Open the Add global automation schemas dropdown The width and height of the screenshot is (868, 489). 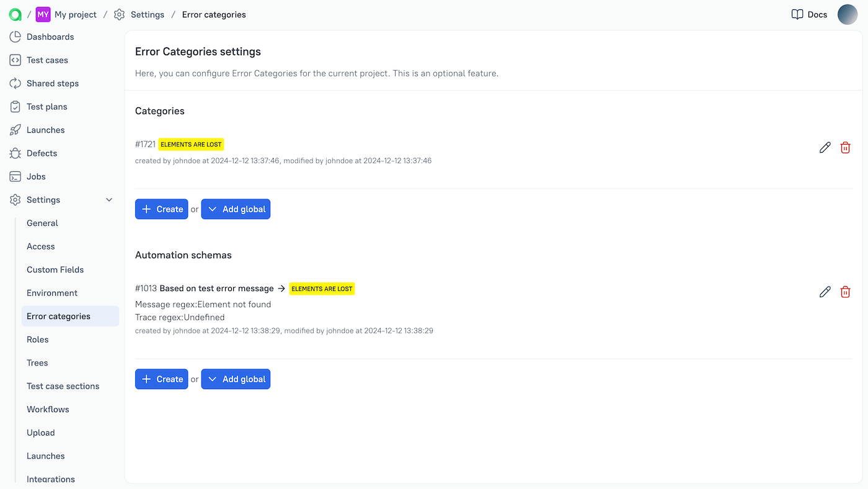(236, 379)
